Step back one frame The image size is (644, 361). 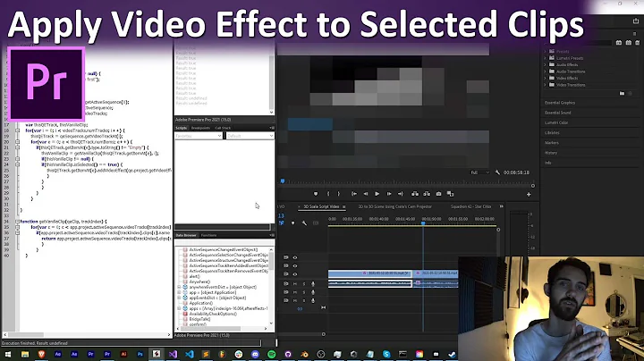point(366,194)
